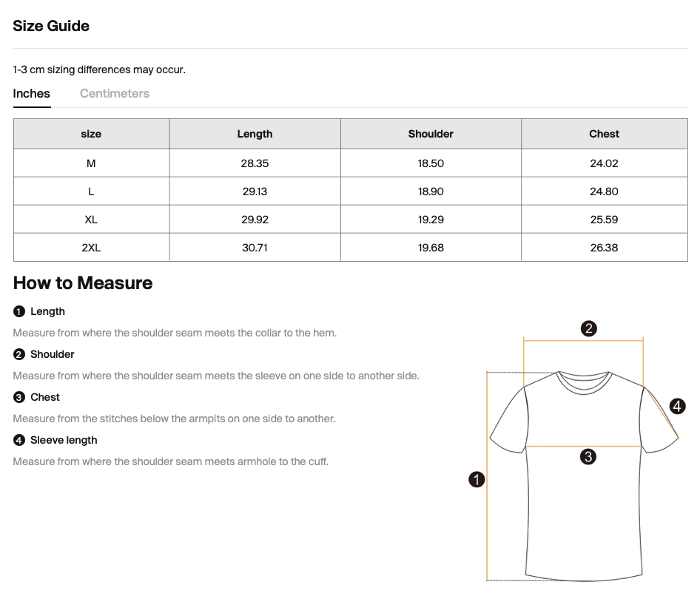
Task: Click the L length value 29.13
Action: (x=255, y=192)
